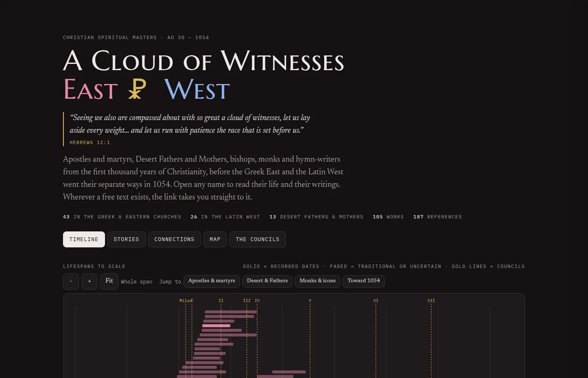Click the '105 Works' stat

pos(388,217)
